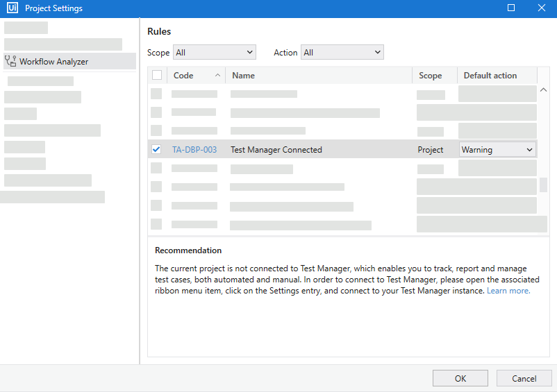Open the Action filter dropdown
Screen dimensions: 557x392
pos(342,52)
